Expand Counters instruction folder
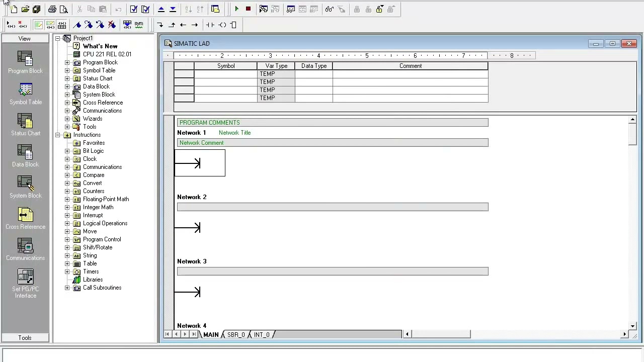The image size is (644, 362). point(67,191)
